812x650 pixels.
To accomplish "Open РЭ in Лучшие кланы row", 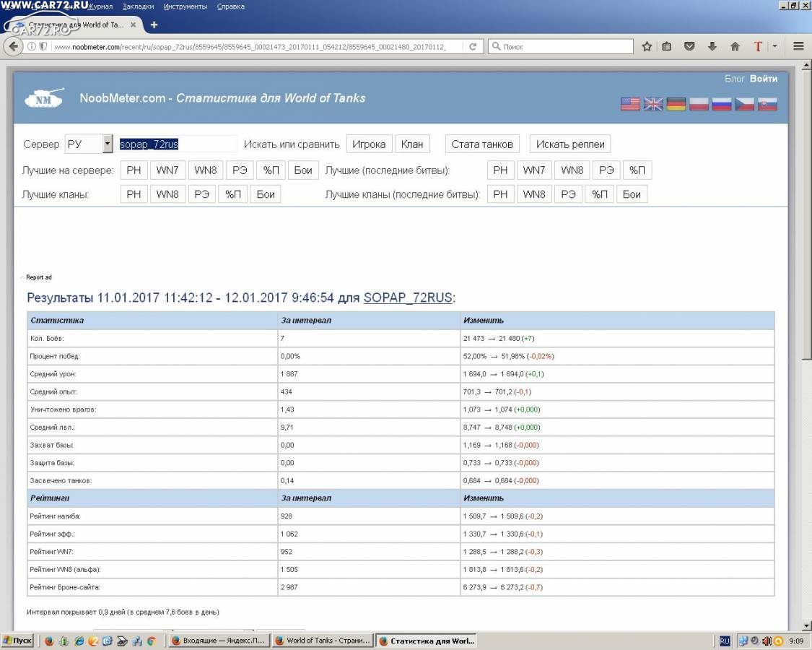I will pyautogui.click(x=201, y=194).
